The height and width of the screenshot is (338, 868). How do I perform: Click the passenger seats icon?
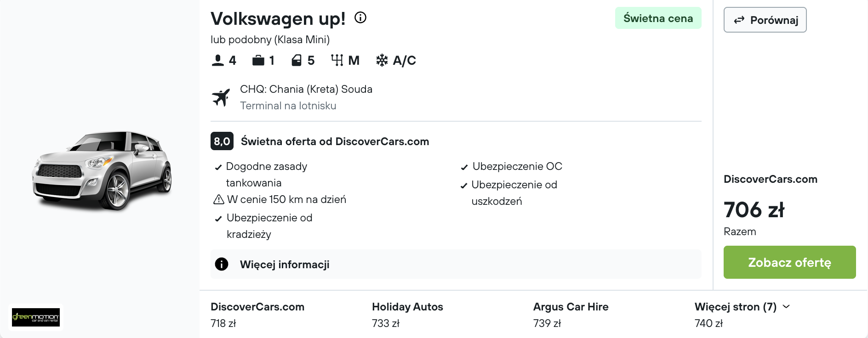tap(217, 60)
